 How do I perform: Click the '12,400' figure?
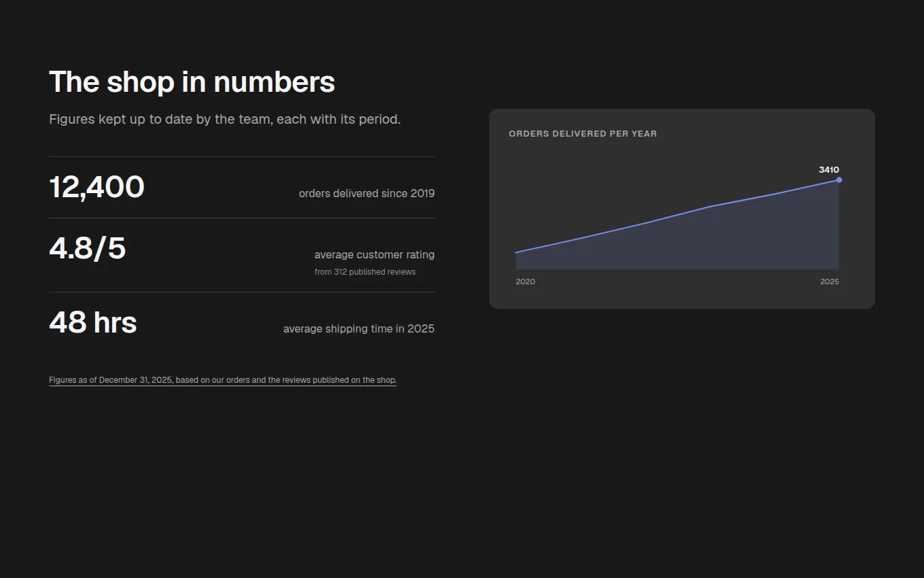tap(96, 187)
